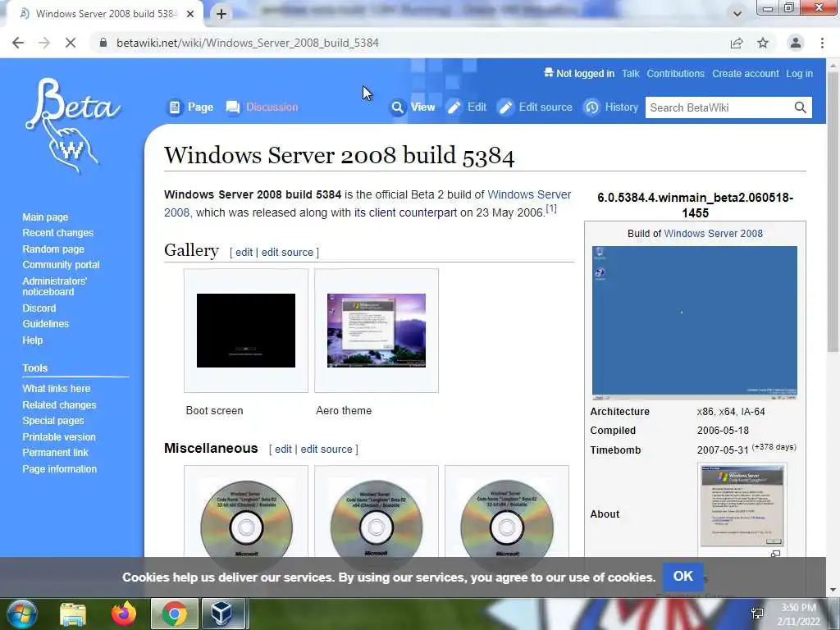
Task: Open a new browser tab with plus
Action: 221,14
